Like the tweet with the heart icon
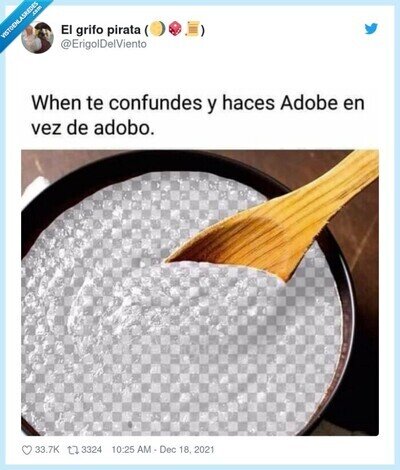This screenshot has width=400, height=470. pyautogui.click(x=27, y=450)
